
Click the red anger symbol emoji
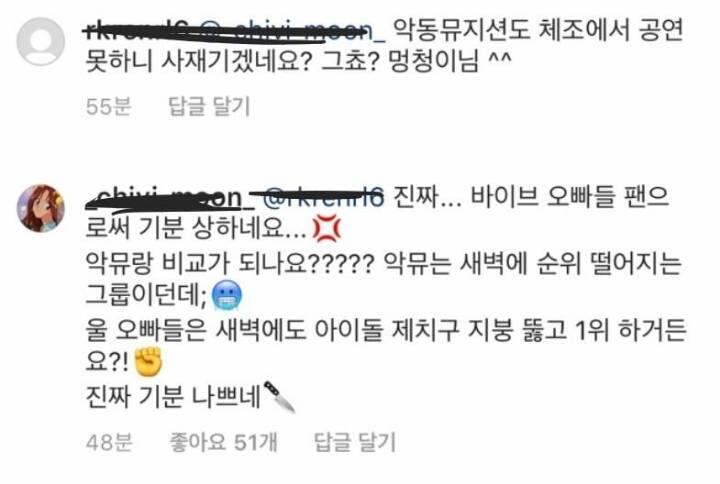[x=326, y=228]
